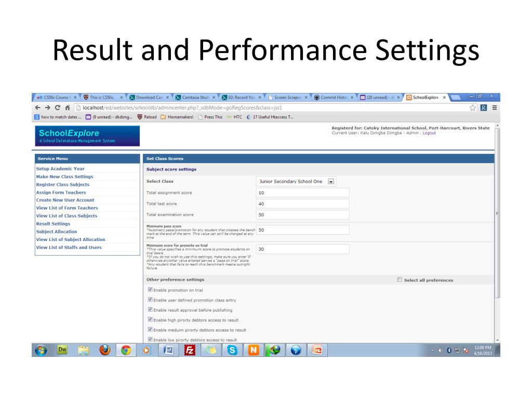Reload the page with the refresh icon
This screenshot has height=399, width=532.
pyautogui.click(x=57, y=108)
